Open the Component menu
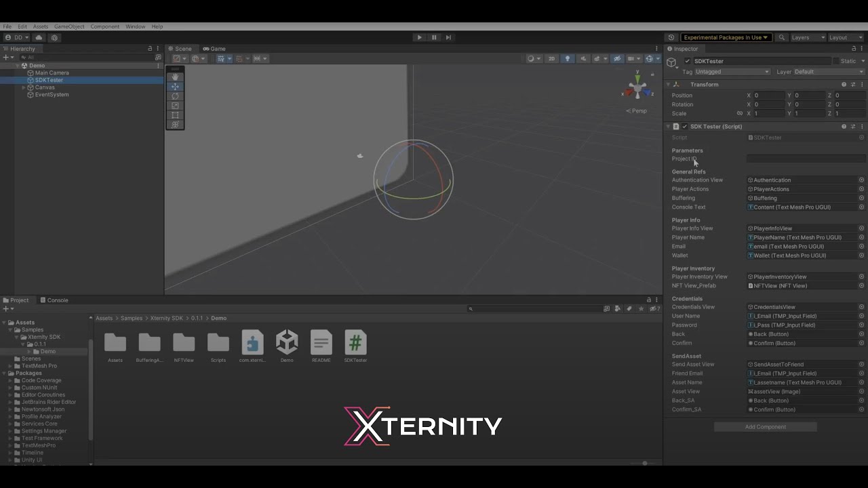This screenshot has height=488, width=868. coord(105,26)
